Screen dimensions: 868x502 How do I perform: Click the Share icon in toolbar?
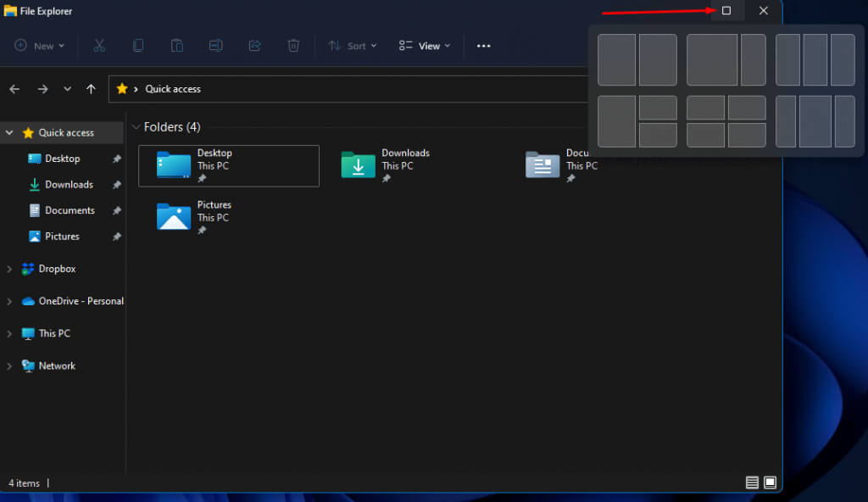[x=254, y=46]
